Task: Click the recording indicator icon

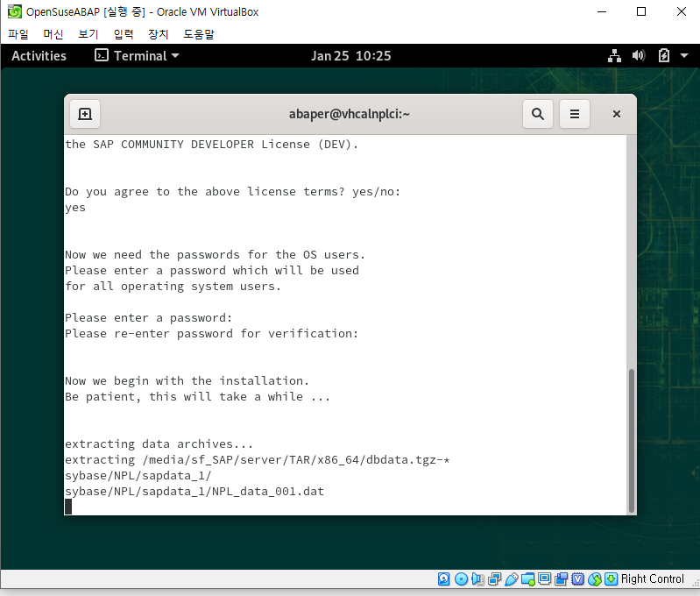Action: coord(562,579)
